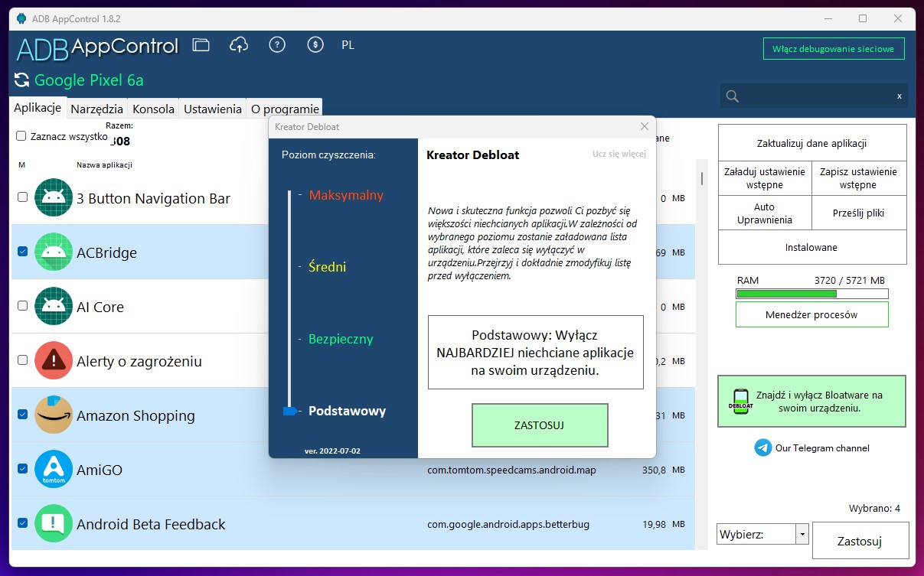Viewport: 924px width, 576px height.
Task: Select the Maksymalny cleaning level
Action: [x=346, y=195]
